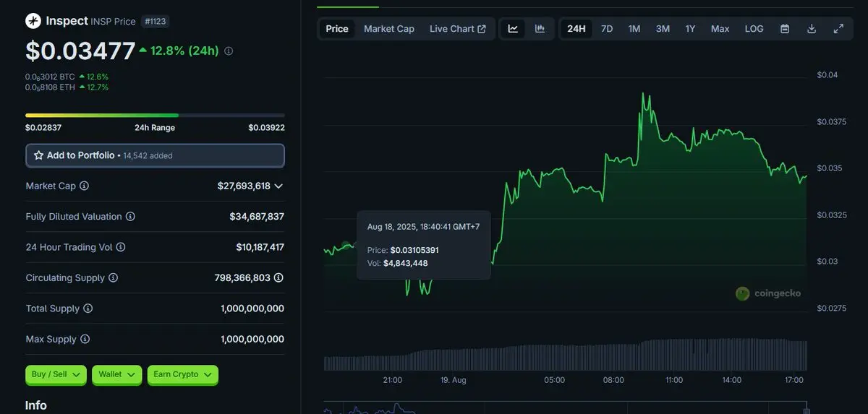Switch to the candlestick chart view icon

point(540,29)
